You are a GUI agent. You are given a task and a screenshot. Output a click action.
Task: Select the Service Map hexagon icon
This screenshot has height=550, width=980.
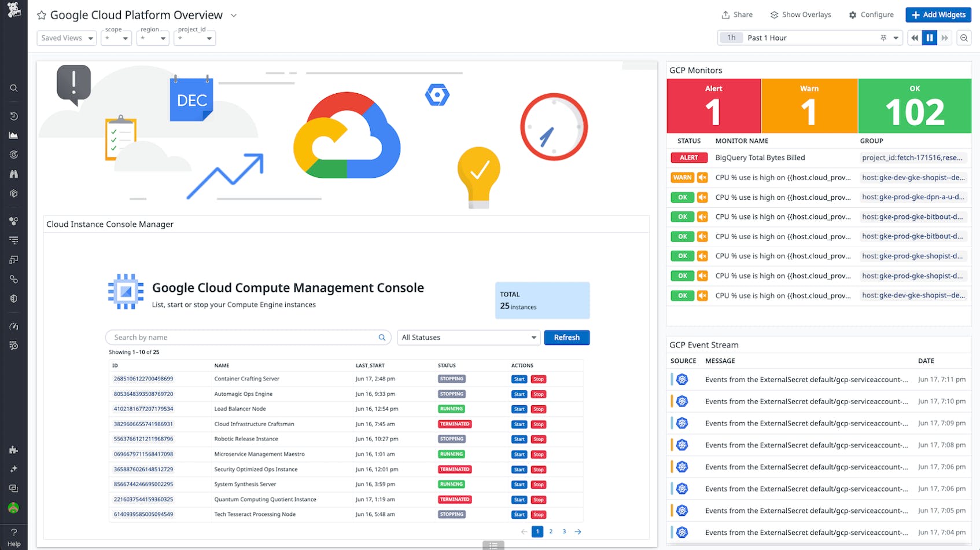coord(14,221)
